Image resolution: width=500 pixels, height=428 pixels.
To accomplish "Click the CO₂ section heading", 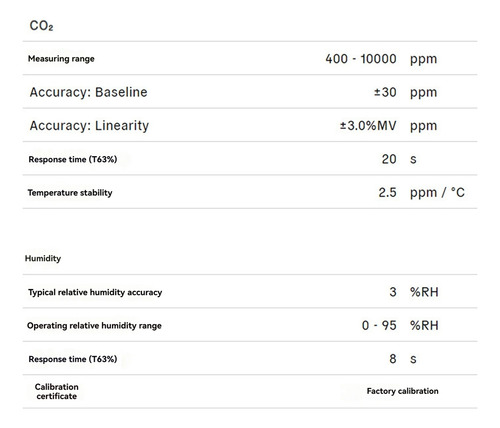I will coord(41,26).
